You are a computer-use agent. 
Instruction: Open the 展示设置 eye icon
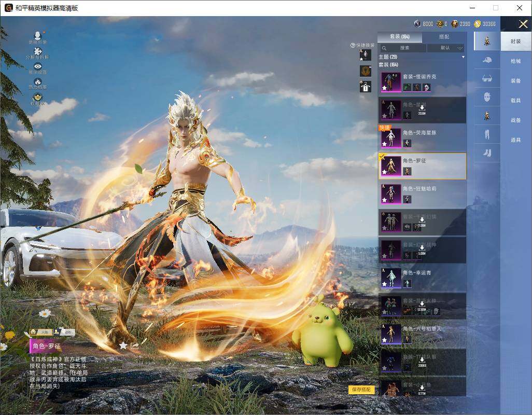point(38,66)
